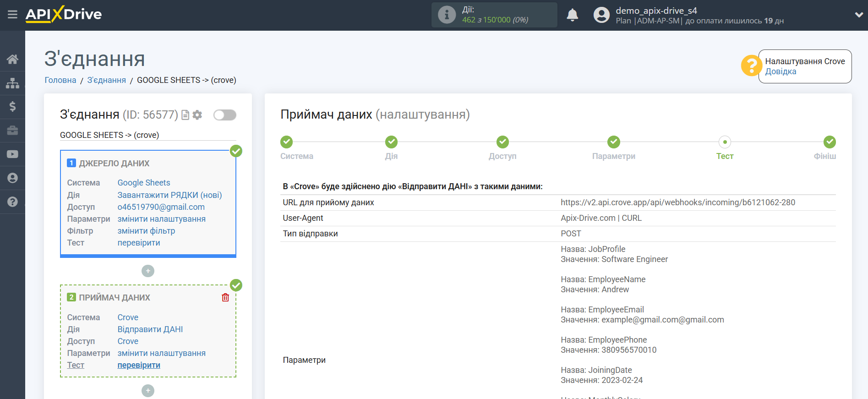Screen dimensions: 868x399
Task: Click the copy connection document icon
Action: (x=185, y=115)
